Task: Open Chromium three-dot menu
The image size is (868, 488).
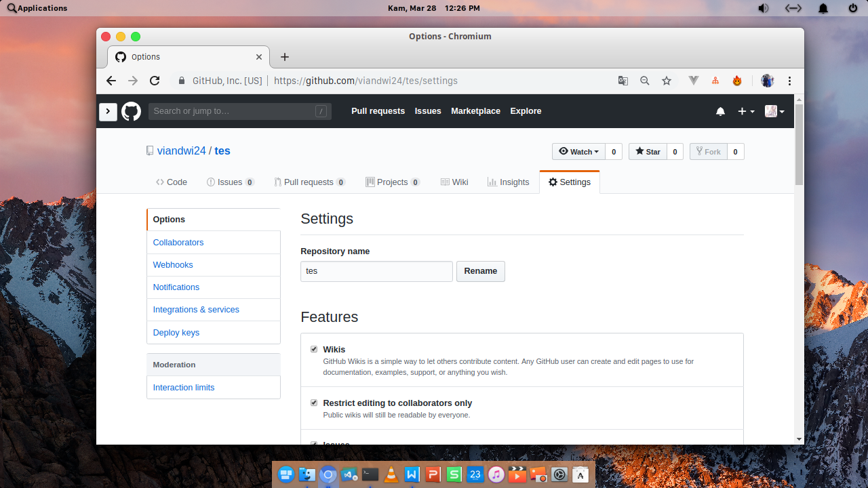Action: tap(790, 81)
